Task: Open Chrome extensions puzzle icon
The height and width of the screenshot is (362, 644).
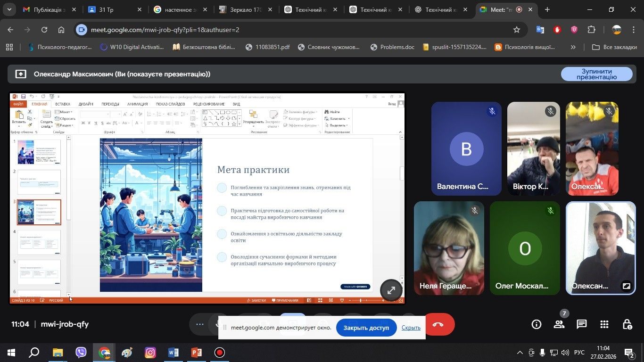Action: coord(591,30)
